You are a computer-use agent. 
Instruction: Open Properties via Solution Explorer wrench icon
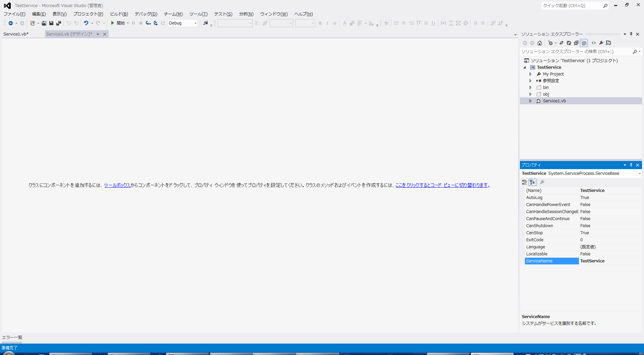[601, 43]
